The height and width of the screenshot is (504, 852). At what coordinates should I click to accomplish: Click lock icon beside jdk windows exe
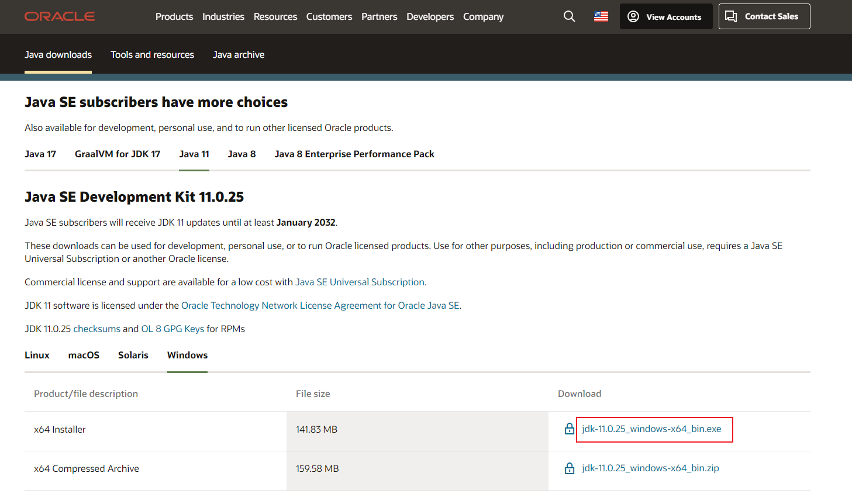[x=570, y=429]
